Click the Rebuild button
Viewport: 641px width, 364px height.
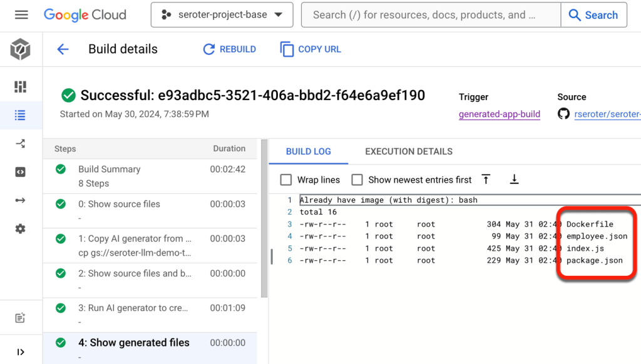(x=230, y=49)
